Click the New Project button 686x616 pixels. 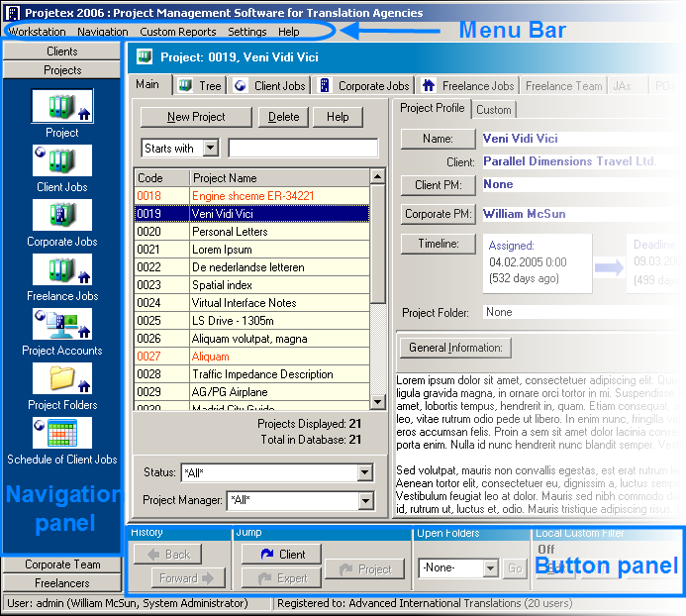[196, 117]
